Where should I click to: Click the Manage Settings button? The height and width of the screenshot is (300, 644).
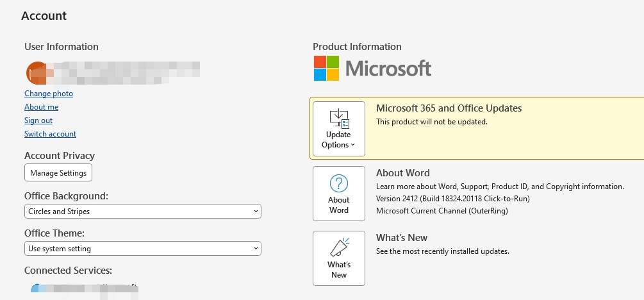(58, 172)
